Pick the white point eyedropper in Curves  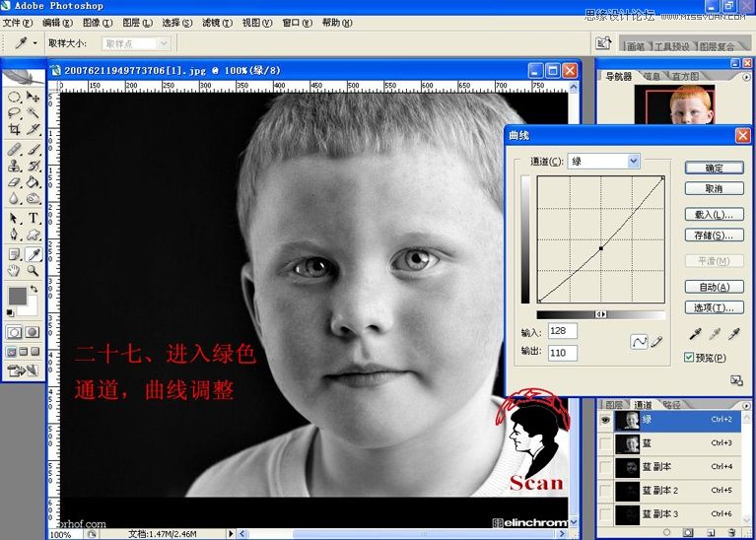(733, 333)
